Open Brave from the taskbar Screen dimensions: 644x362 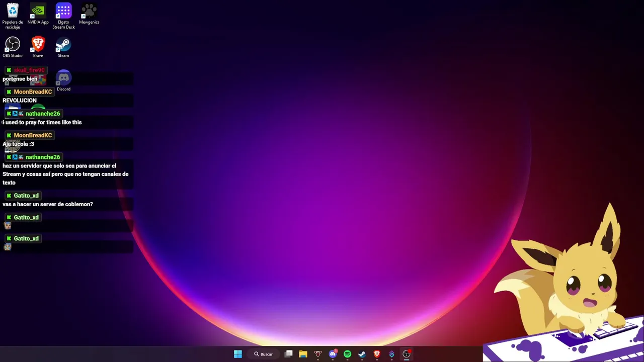click(377, 354)
